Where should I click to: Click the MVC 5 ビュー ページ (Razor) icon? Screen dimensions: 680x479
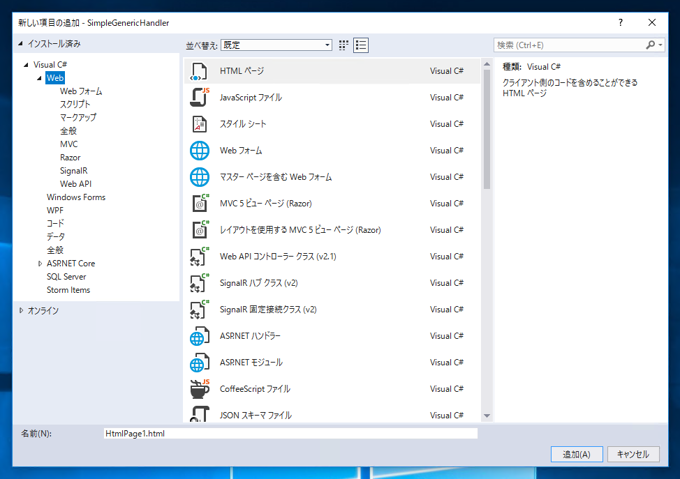pyautogui.click(x=199, y=203)
